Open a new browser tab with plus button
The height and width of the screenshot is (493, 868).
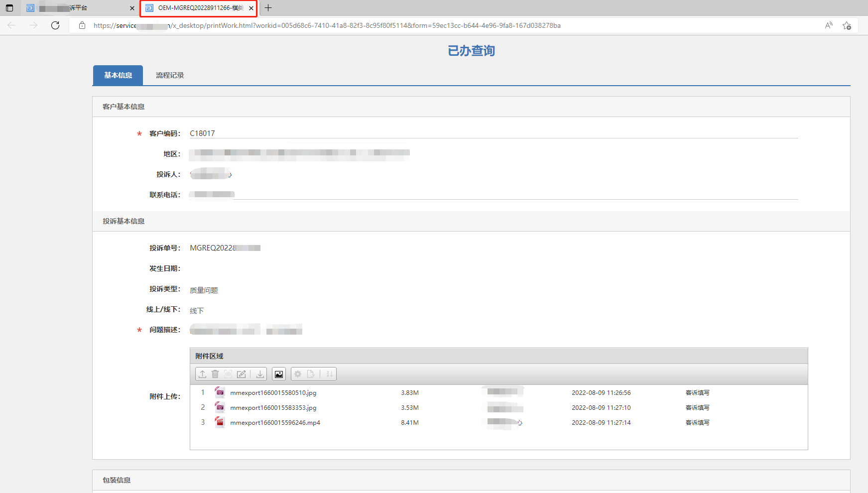268,8
